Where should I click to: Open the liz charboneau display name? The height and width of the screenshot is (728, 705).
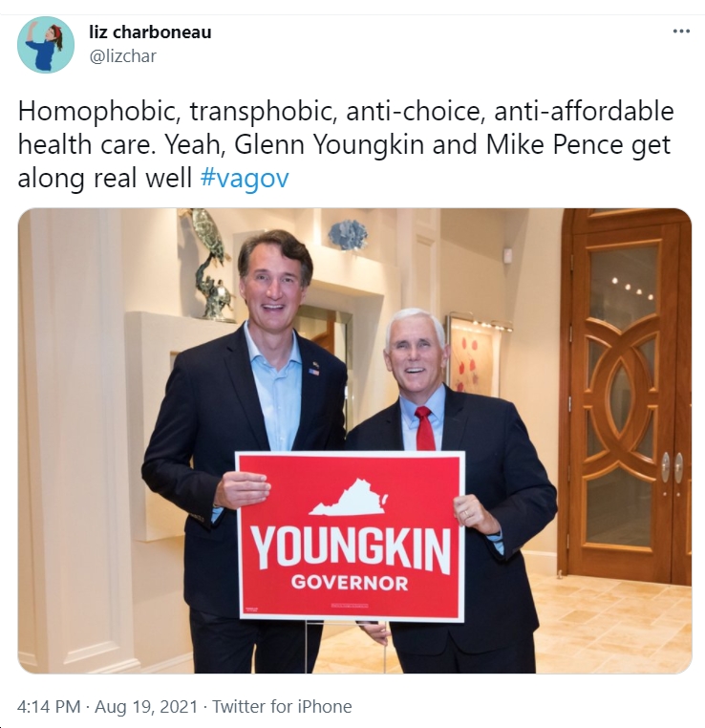pos(150,32)
